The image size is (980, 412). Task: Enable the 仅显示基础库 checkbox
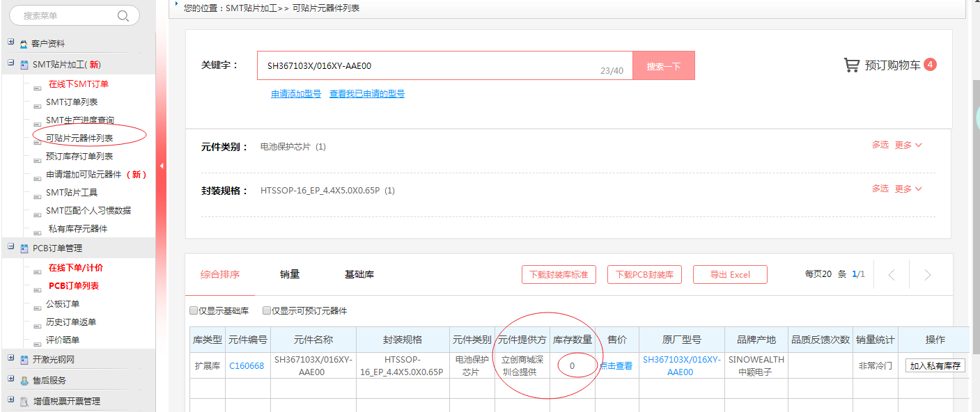(194, 310)
